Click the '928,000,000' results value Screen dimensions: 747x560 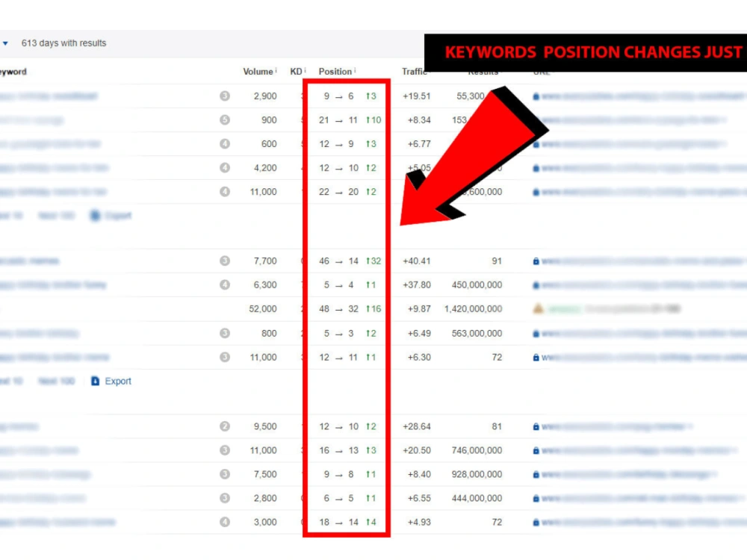pos(477,474)
